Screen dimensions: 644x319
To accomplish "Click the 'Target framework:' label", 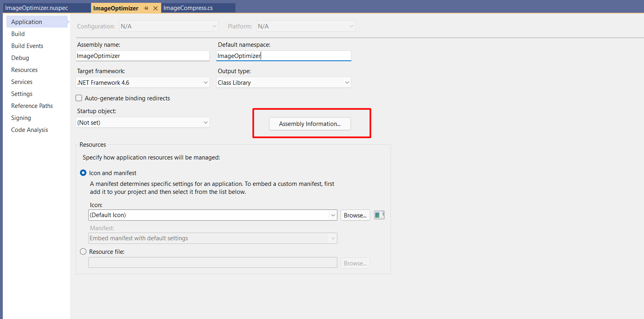I will tap(101, 71).
